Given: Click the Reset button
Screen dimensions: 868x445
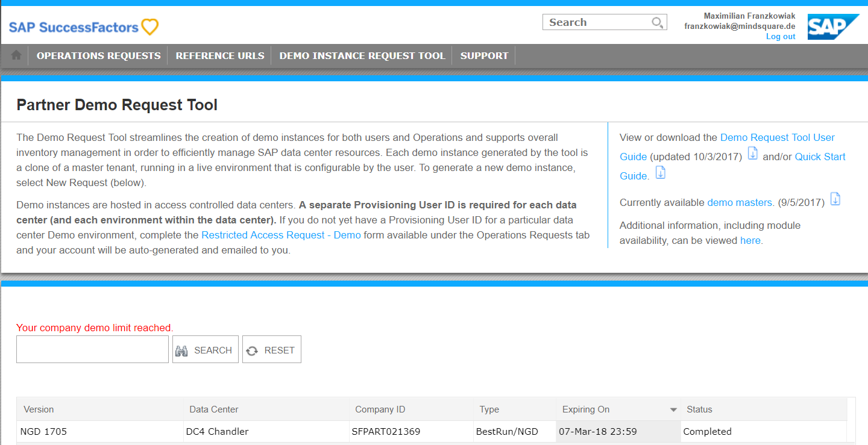Looking at the screenshot, I should click(x=272, y=350).
